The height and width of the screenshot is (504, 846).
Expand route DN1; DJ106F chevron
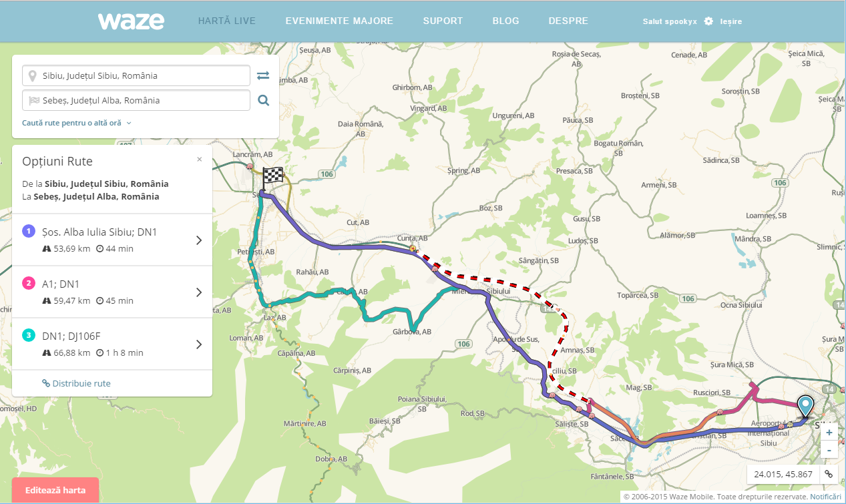pos(198,344)
